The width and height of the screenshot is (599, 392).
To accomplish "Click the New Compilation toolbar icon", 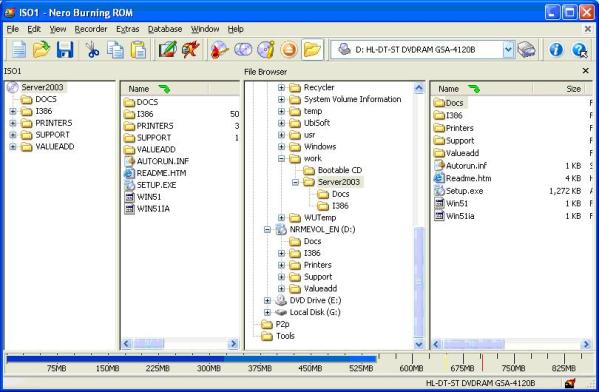I will click(x=18, y=50).
